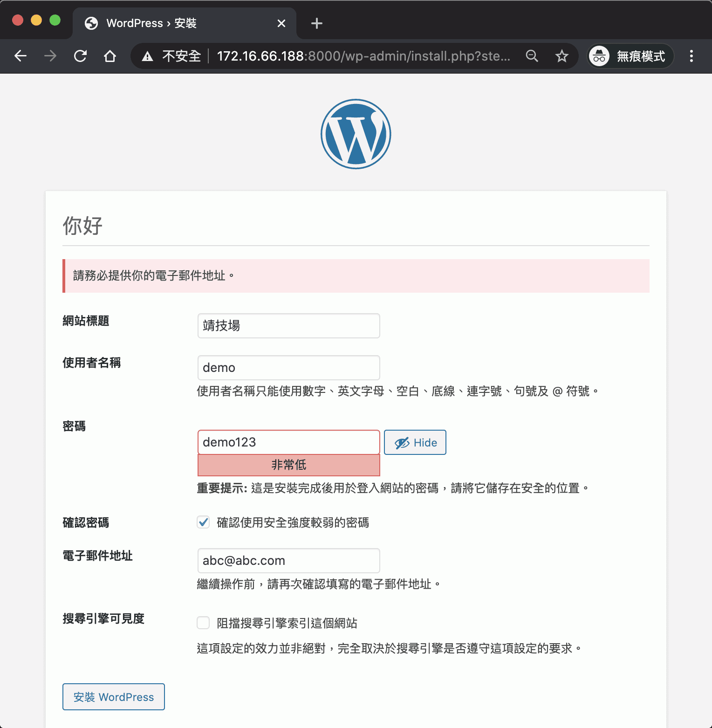712x728 pixels.
Task: Click the 不安全 warning icon in address bar
Action: point(148,56)
